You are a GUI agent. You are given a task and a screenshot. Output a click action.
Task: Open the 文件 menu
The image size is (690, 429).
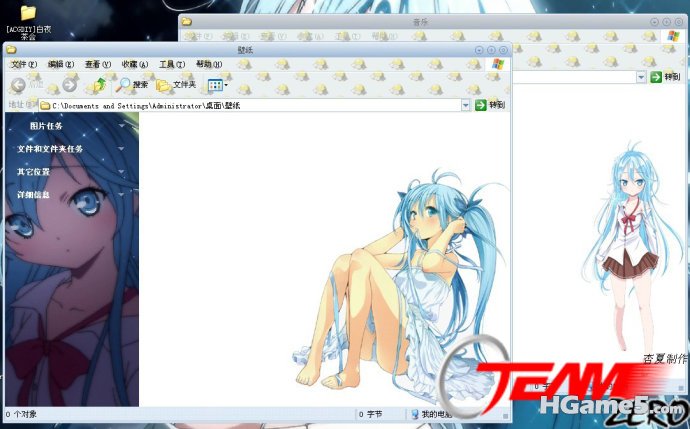(x=23, y=64)
